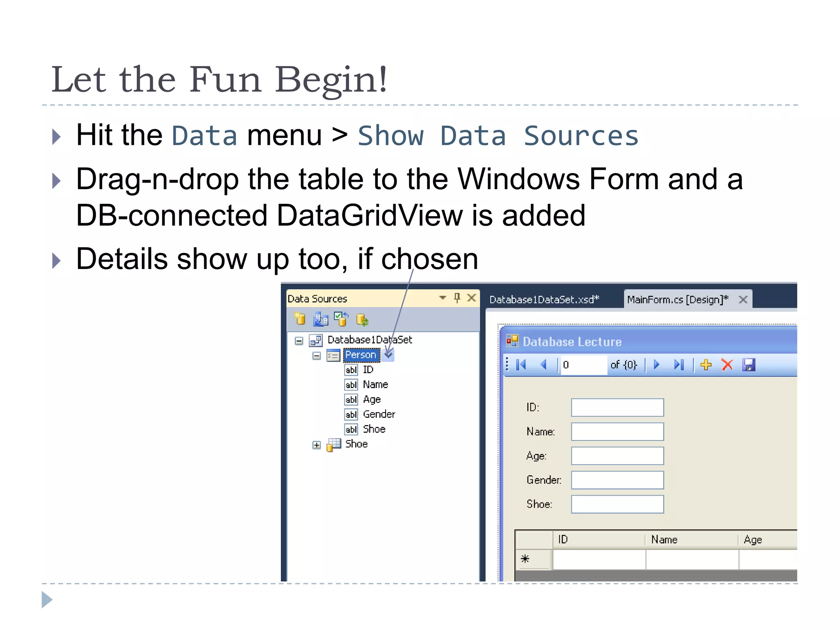Select ID field under Person
840x630 pixels.
368,370
